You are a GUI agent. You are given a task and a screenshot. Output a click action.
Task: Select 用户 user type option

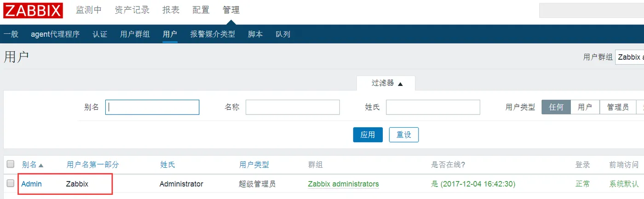point(585,107)
